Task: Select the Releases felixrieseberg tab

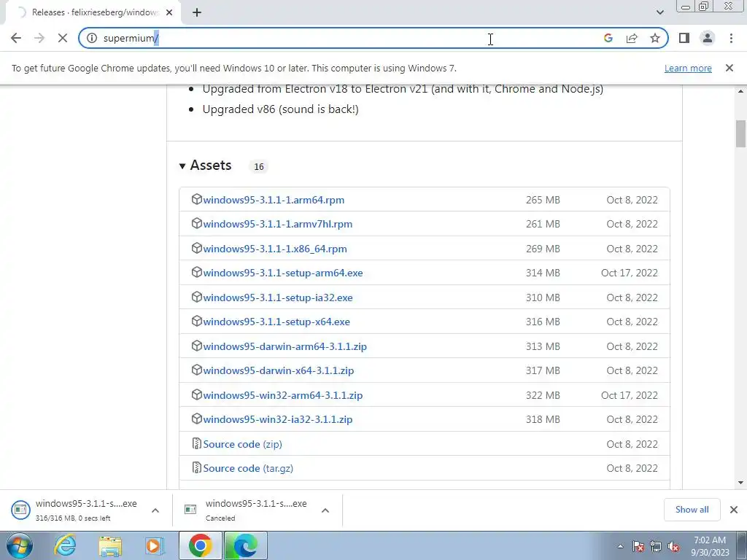Action: point(93,12)
